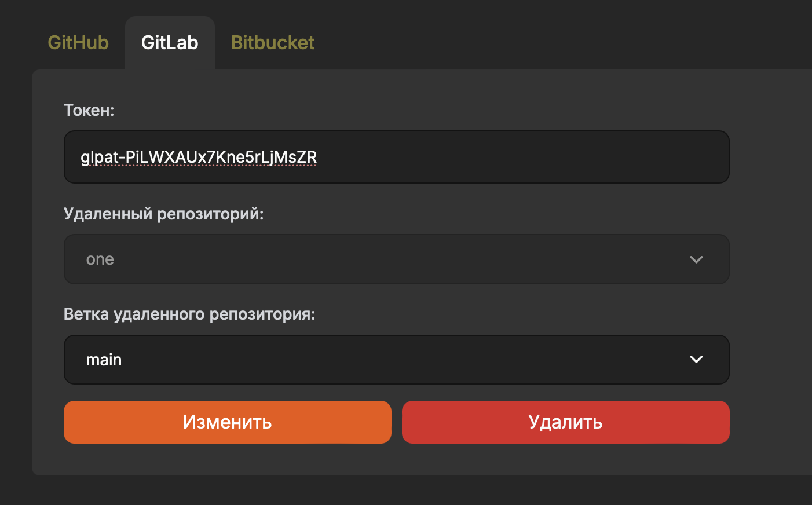This screenshot has width=812, height=505.
Task: Click the Ветка удаленного репозитория: label
Action: tap(189, 314)
